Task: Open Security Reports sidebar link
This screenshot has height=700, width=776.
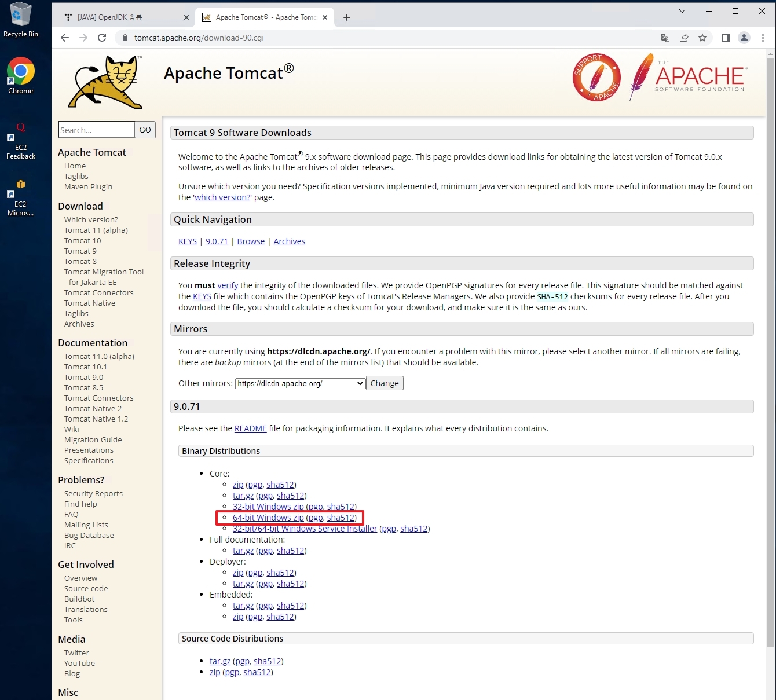Action: pos(93,493)
